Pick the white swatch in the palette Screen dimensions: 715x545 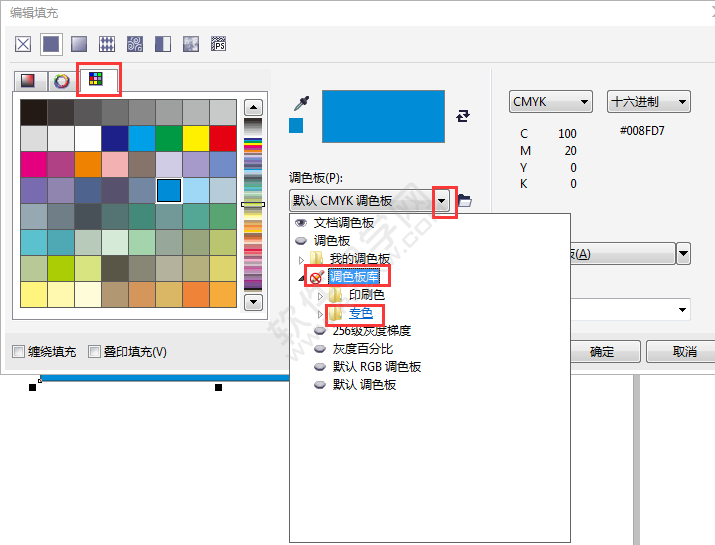tap(88, 138)
